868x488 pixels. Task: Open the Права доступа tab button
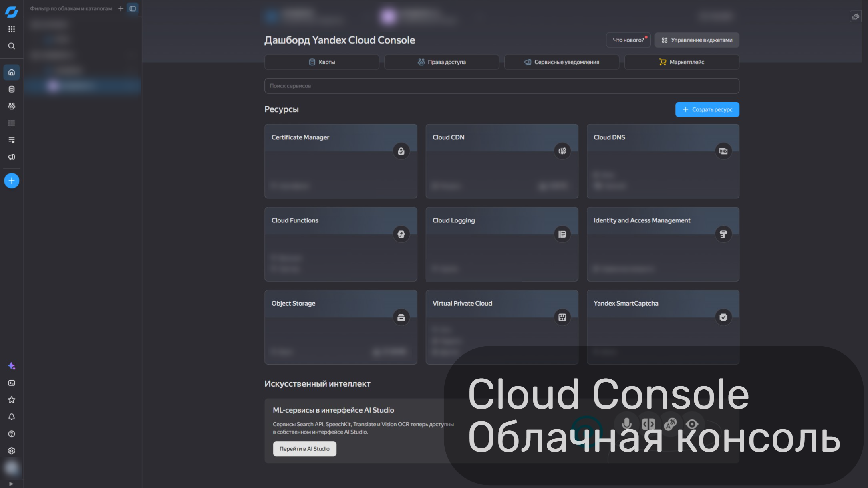click(442, 62)
